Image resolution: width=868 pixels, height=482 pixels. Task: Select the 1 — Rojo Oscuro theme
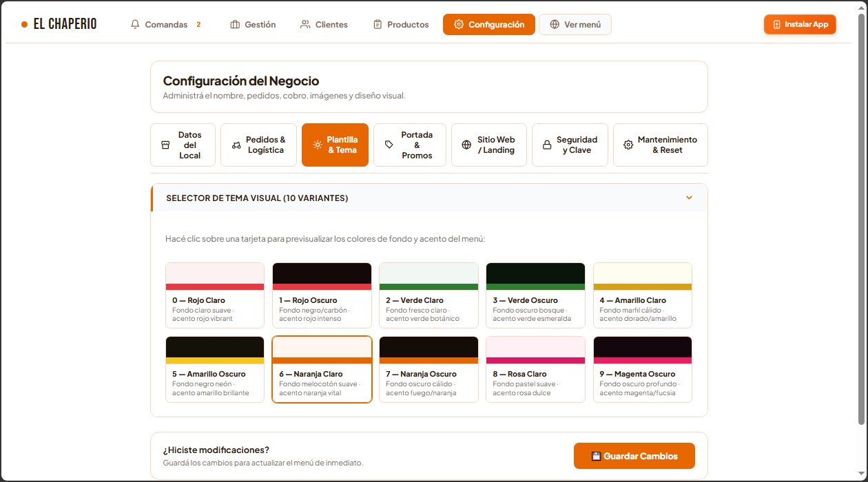pos(322,295)
